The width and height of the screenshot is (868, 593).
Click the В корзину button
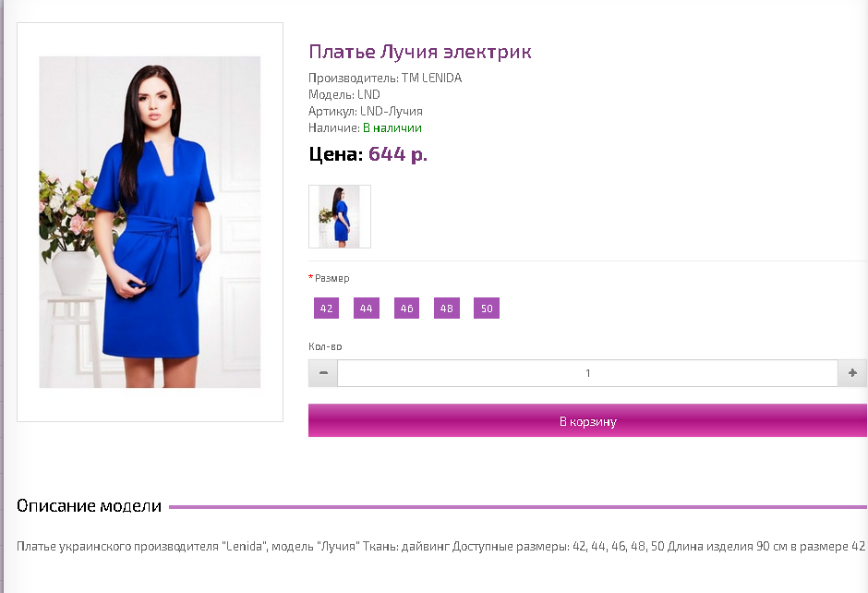pyautogui.click(x=587, y=421)
